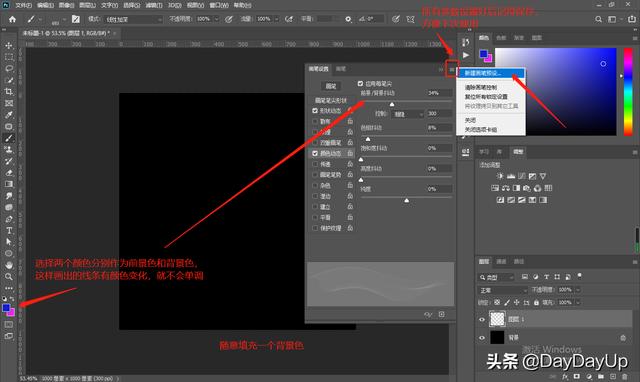
Task: Open the painting Mode dropdown in options bar
Action: coord(133,19)
